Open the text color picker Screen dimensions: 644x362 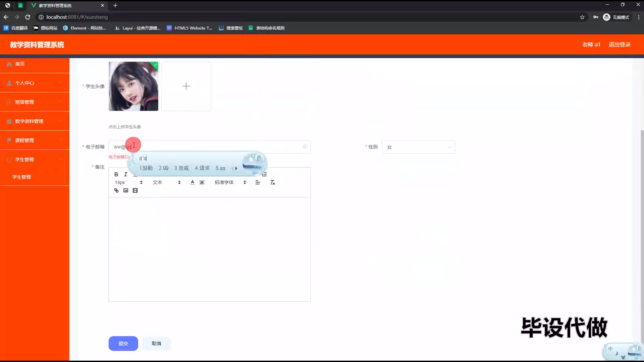192,182
